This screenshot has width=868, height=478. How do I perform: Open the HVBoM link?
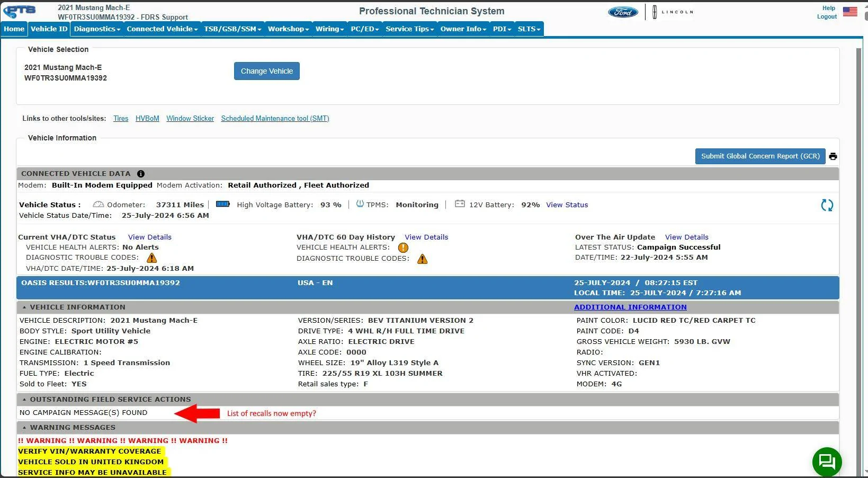pos(147,119)
